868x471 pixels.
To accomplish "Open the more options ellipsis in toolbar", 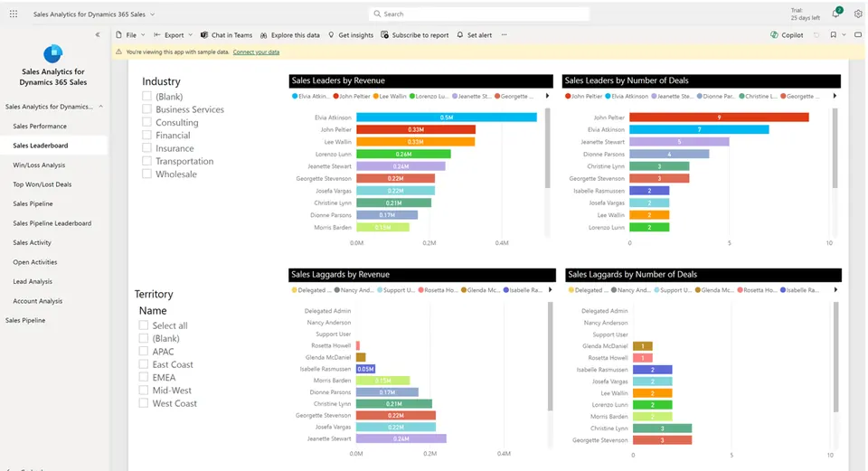I will pos(504,35).
